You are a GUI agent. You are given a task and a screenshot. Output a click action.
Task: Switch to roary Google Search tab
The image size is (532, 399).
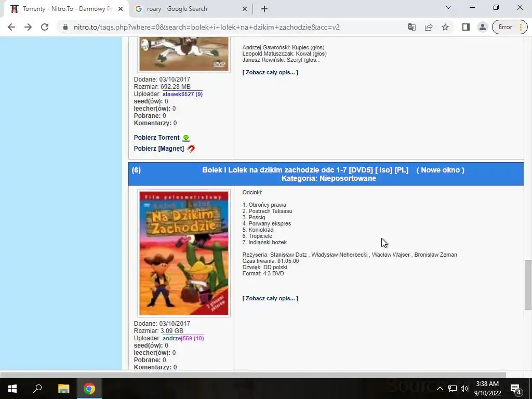point(190,9)
